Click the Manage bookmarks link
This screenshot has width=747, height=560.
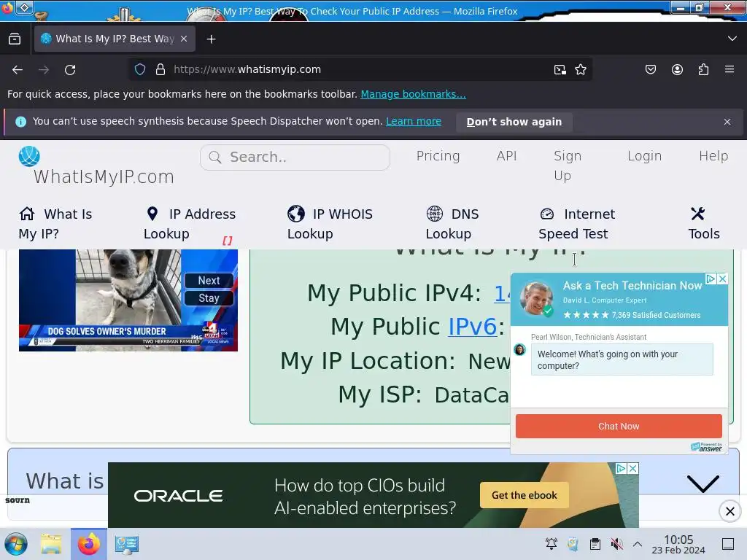pos(413,94)
